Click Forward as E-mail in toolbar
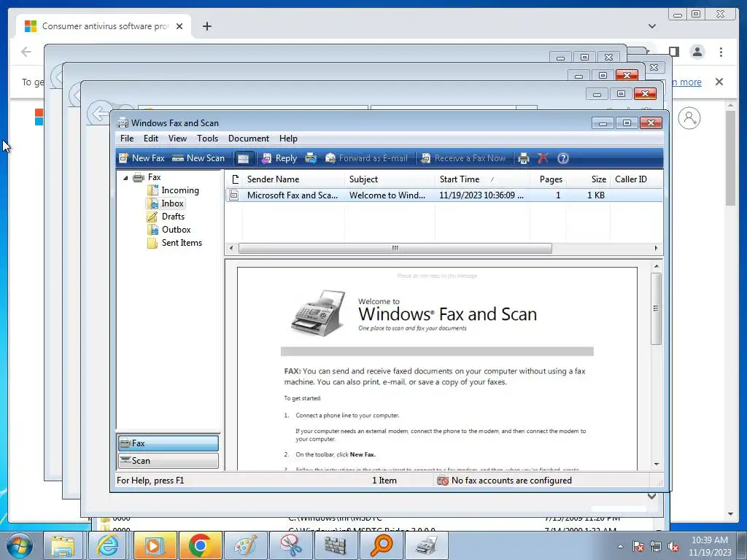 pyautogui.click(x=366, y=158)
